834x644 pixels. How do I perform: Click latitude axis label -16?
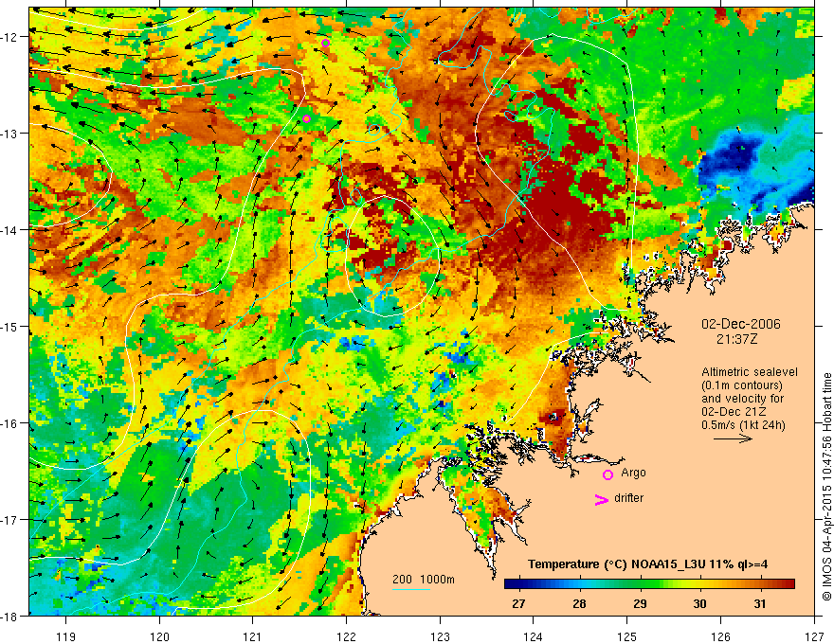click(x=10, y=423)
